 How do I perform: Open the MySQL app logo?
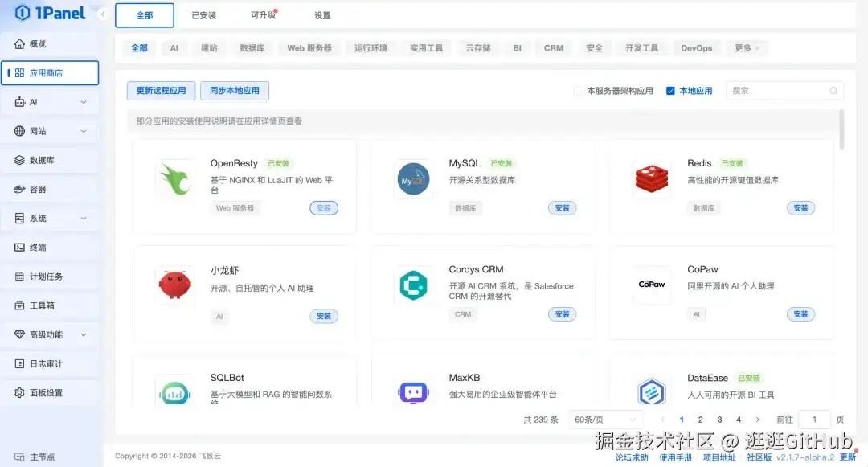click(414, 178)
